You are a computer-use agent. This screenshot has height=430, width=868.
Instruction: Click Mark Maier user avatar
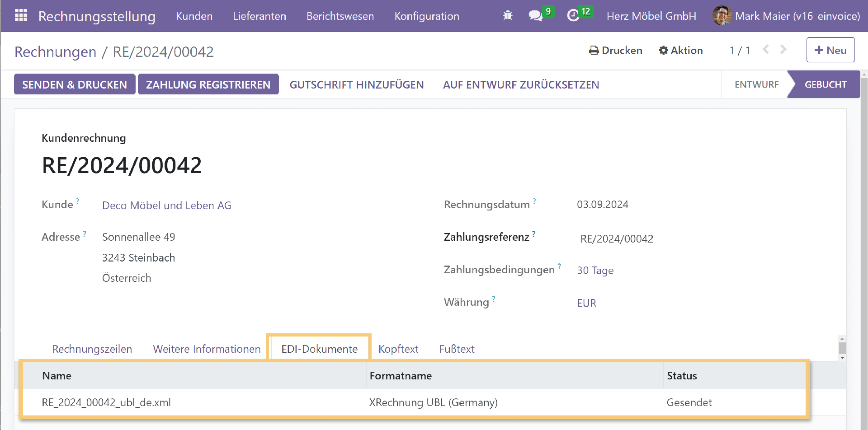(722, 16)
